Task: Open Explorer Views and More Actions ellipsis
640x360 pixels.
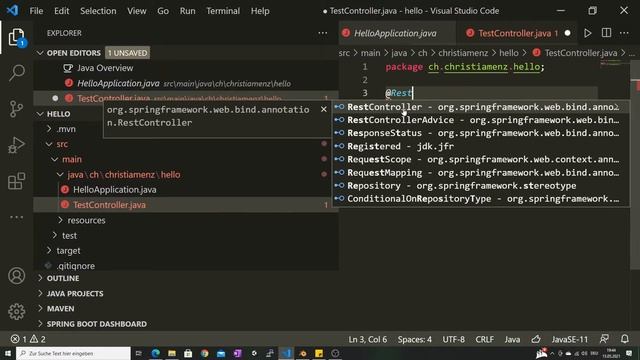Action: point(322,33)
